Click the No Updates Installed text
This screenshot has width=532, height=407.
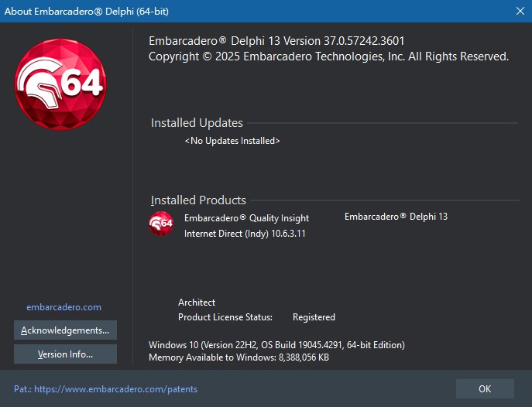click(x=232, y=141)
